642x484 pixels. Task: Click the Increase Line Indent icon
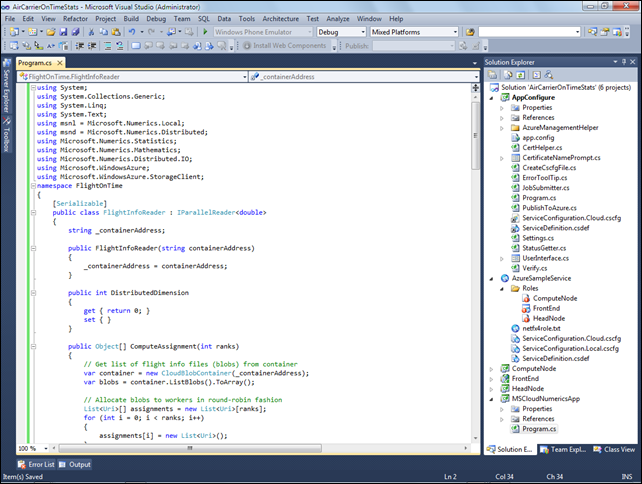click(92, 46)
